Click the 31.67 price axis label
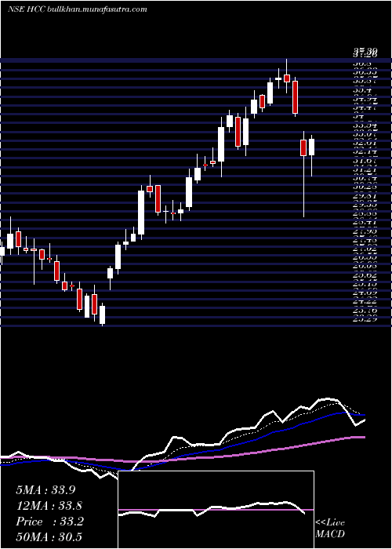 (365, 160)
